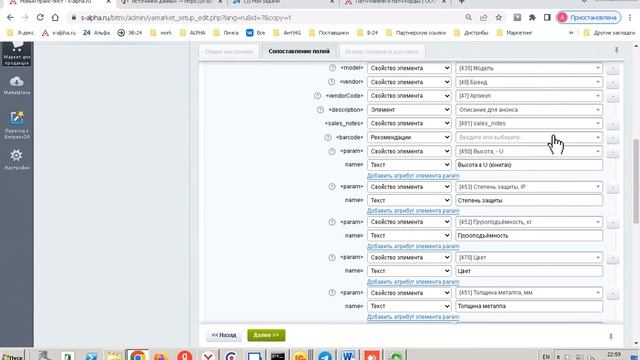Open Chrome from the Windows taskbar

coord(138,356)
